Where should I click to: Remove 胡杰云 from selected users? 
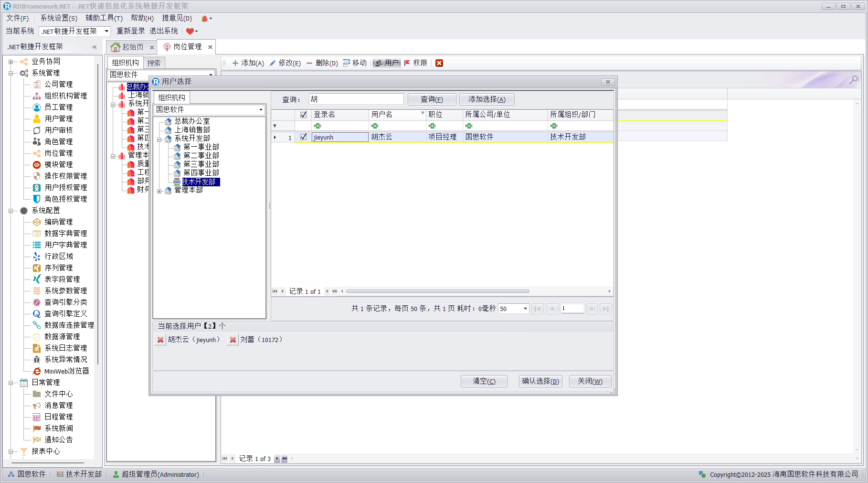click(x=160, y=340)
